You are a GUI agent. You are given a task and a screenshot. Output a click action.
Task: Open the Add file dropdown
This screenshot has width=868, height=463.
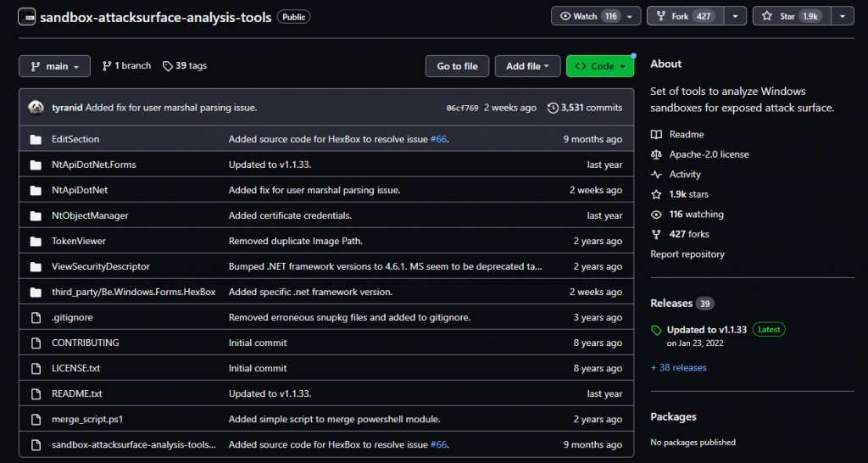(x=528, y=66)
